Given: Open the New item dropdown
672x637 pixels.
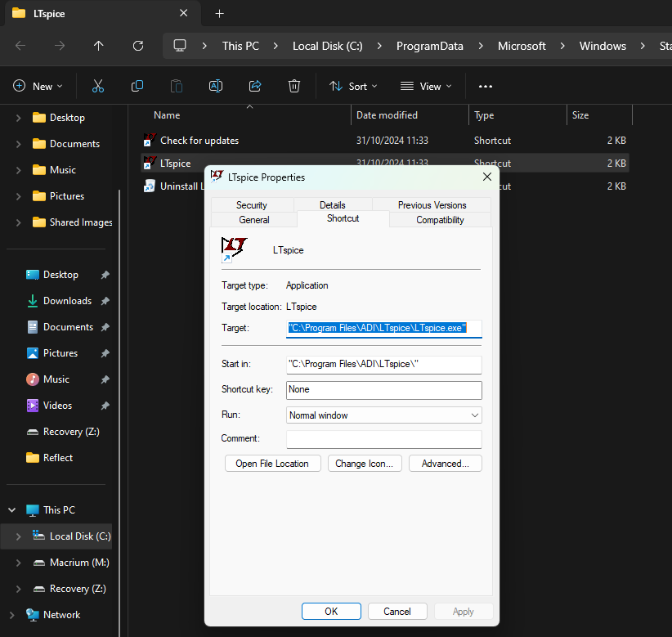Looking at the screenshot, I should (38, 86).
